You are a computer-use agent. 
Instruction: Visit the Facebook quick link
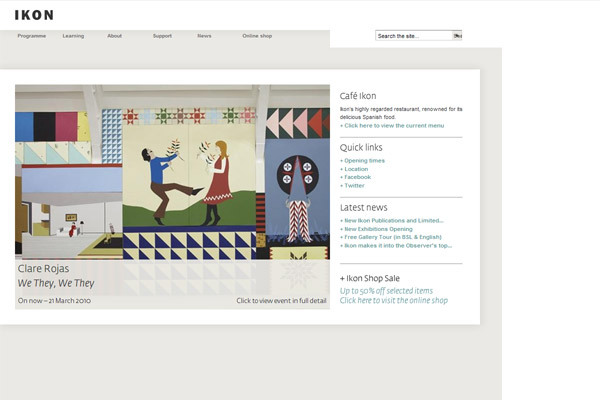click(355, 177)
